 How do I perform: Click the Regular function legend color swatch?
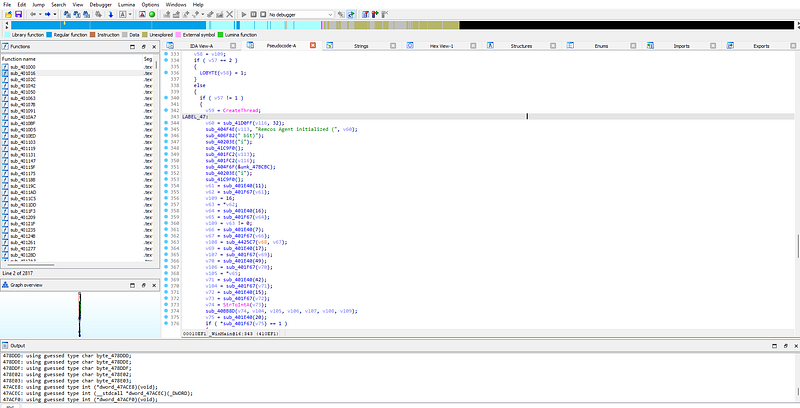pos(49,35)
